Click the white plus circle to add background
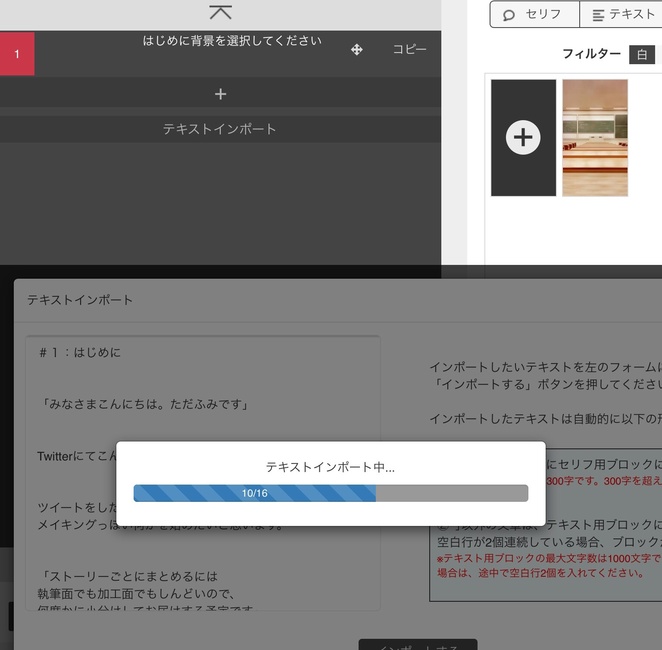 click(x=523, y=137)
